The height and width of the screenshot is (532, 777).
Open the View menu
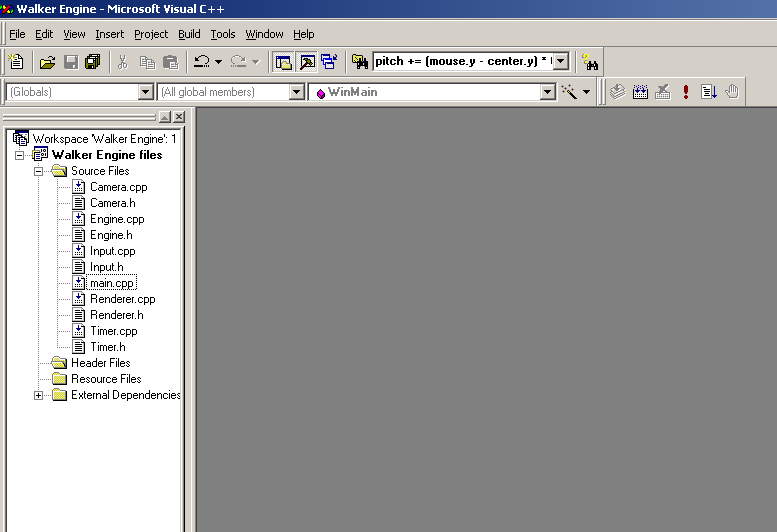(74, 34)
